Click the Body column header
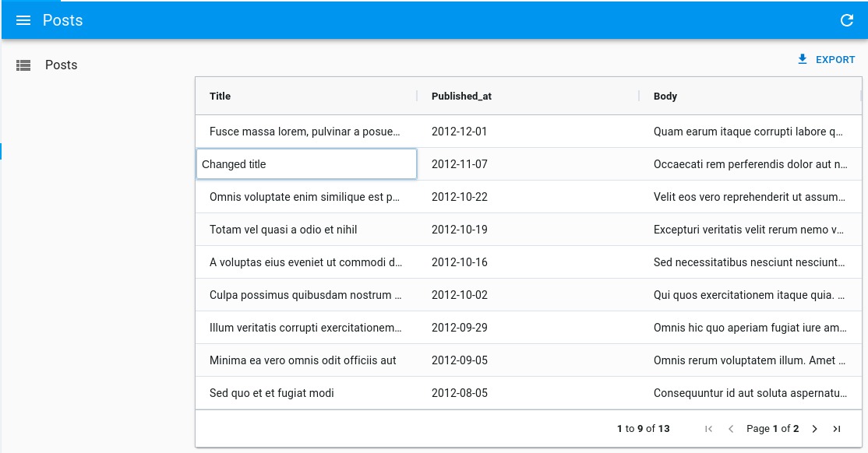 pyautogui.click(x=665, y=97)
